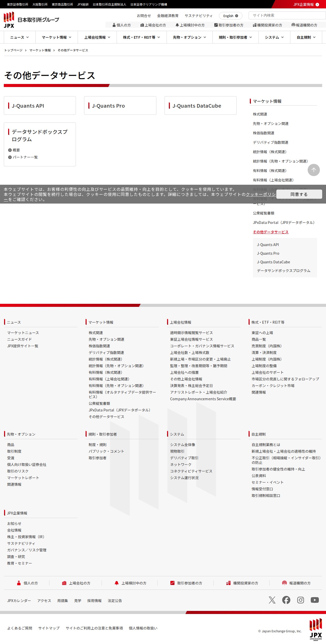The image size is (326, 644).
Task: Click the arrow bullet next to 概要
Action: click(x=10, y=150)
